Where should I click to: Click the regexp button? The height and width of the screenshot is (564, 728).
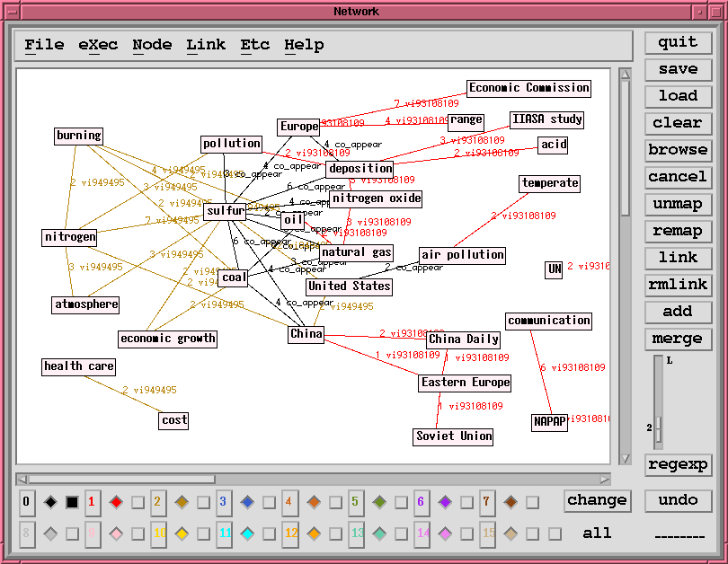(678, 465)
